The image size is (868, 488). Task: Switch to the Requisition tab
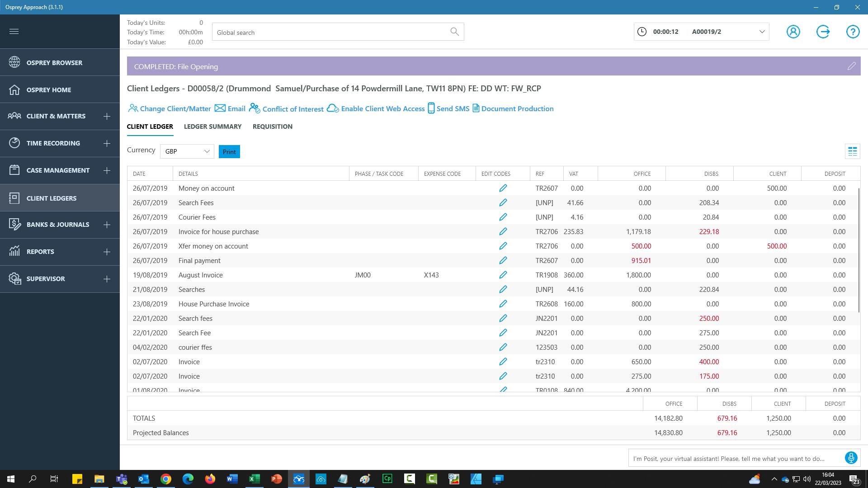[x=272, y=127]
